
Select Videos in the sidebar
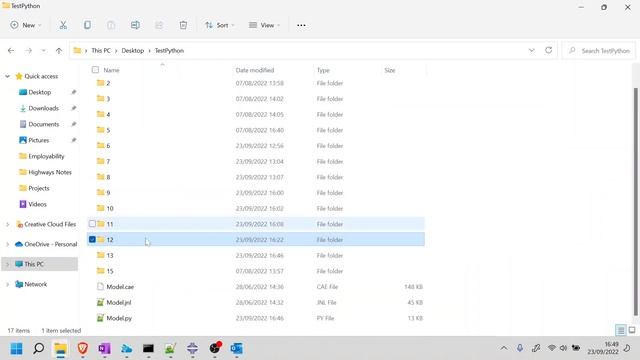(37, 204)
